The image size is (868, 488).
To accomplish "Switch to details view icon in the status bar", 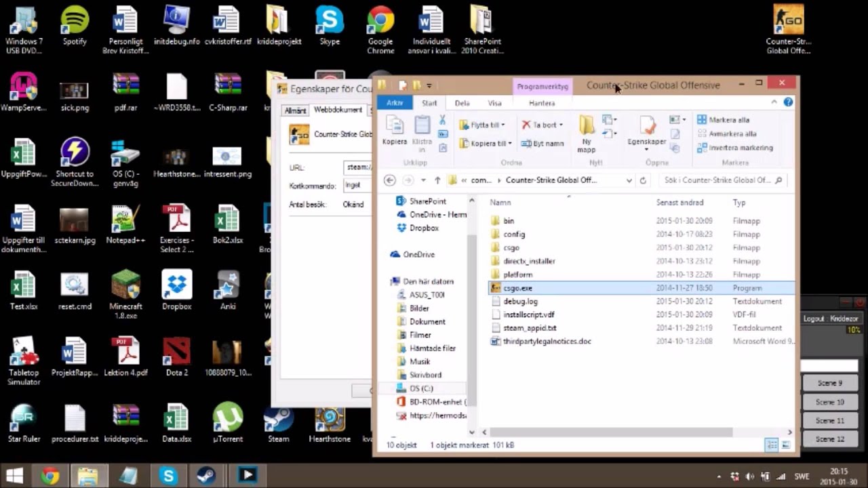I will click(772, 445).
